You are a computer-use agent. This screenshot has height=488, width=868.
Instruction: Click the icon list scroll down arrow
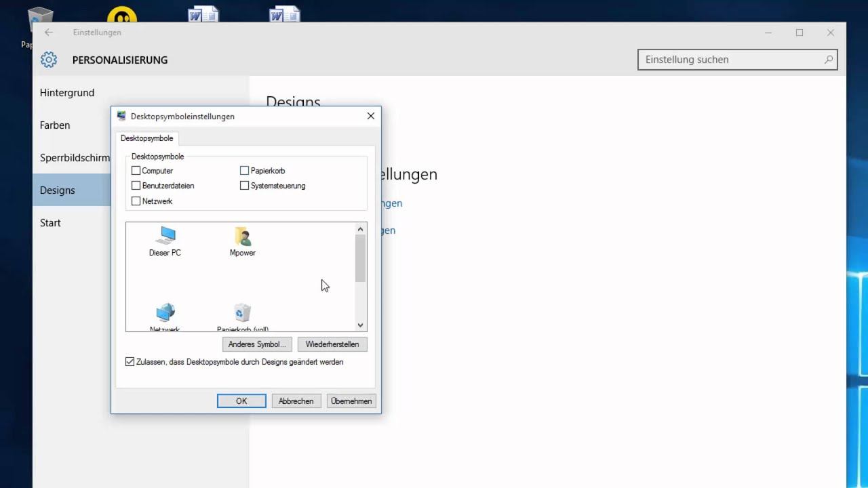tap(361, 325)
